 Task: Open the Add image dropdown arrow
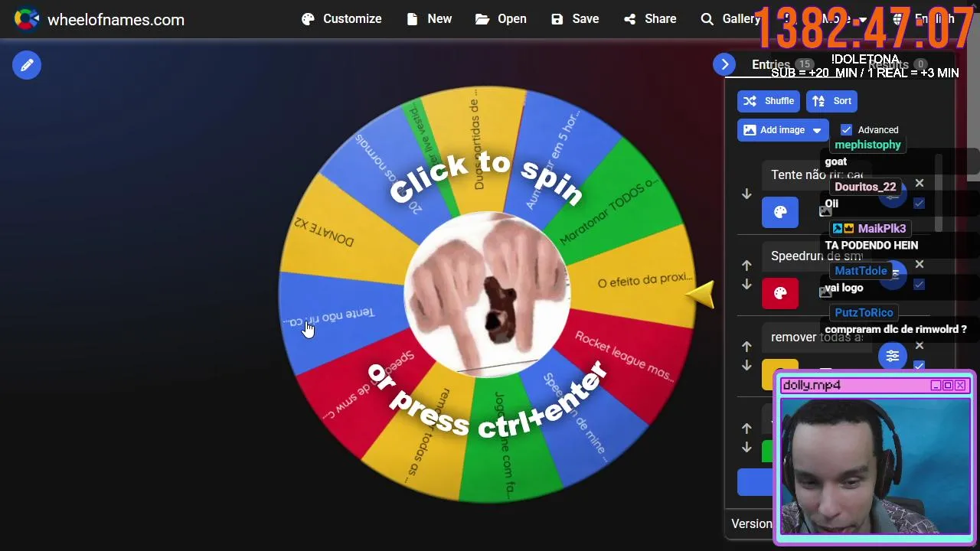pos(817,130)
